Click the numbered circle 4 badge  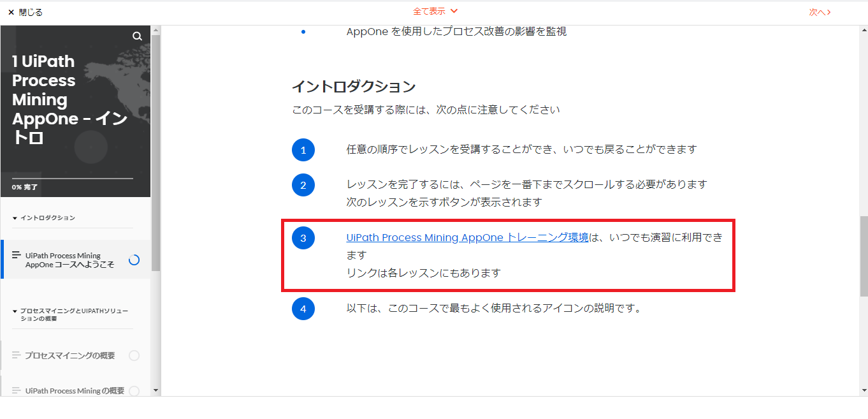point(303,309)
